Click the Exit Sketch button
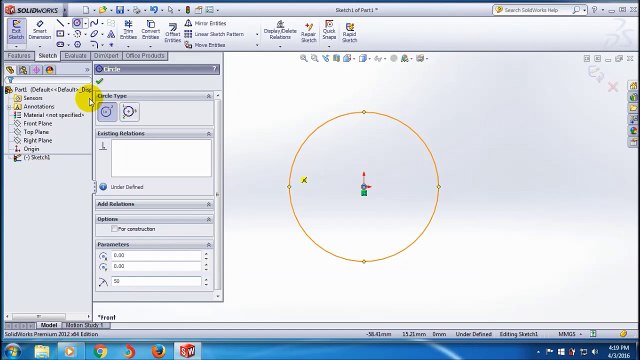The image size is (640, 360). pos(16,30)
